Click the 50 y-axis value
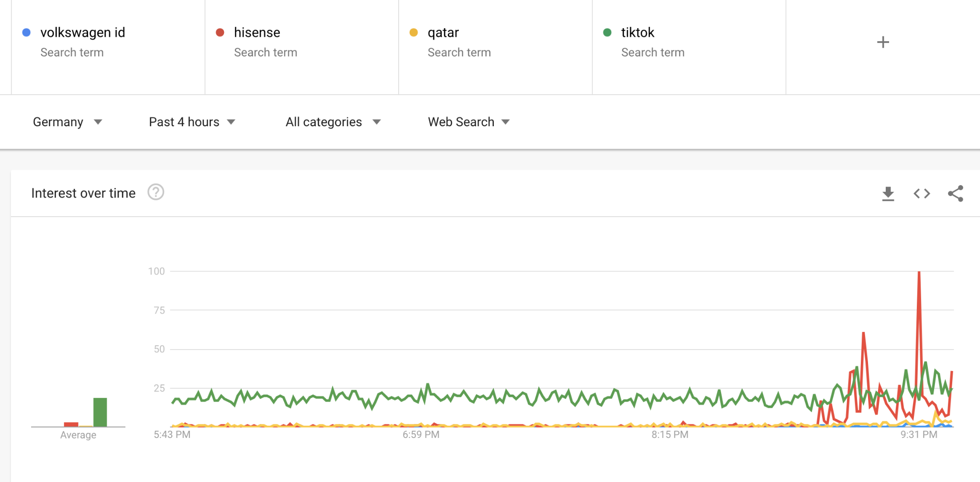Viewport: 980px width, 482px height. pyautogui.click(x=159, y=349)
